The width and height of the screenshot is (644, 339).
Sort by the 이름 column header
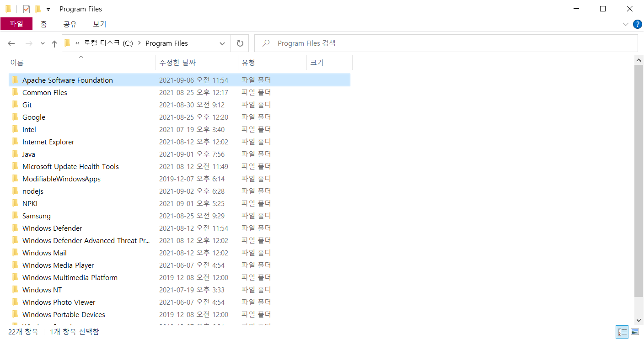pyautogui.click(x=82, y=63)
